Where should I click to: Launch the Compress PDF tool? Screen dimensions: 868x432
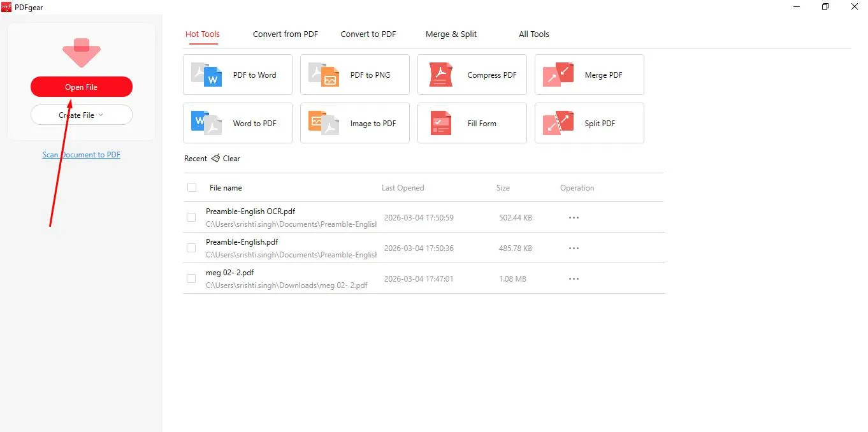click(x=472, y=75)
